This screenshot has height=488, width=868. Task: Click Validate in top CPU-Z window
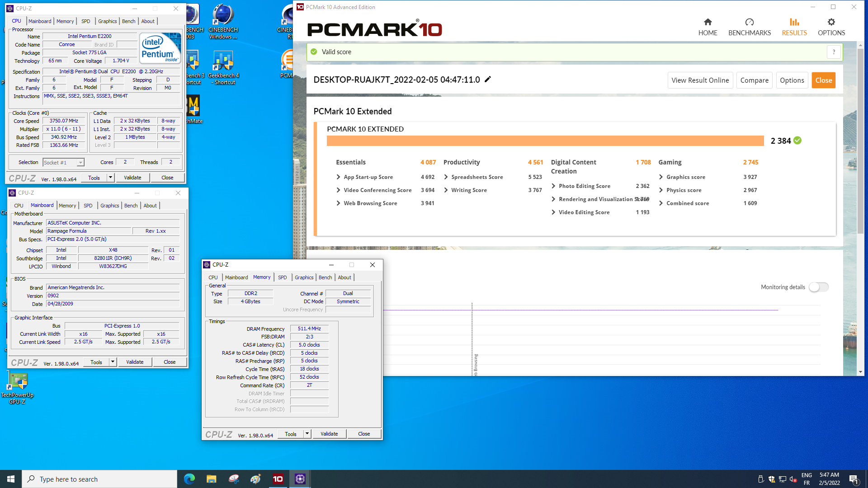[x=132, y=178]
